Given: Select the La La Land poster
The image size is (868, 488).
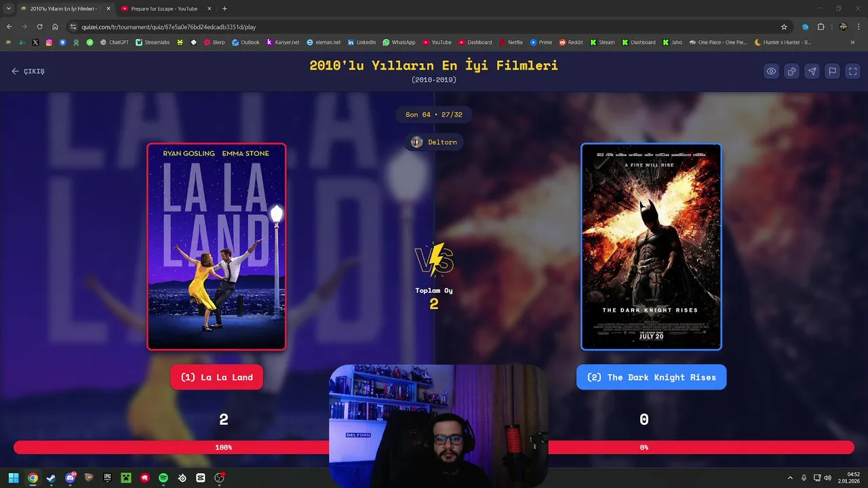Looking at the screenshot, I should 217,247.
